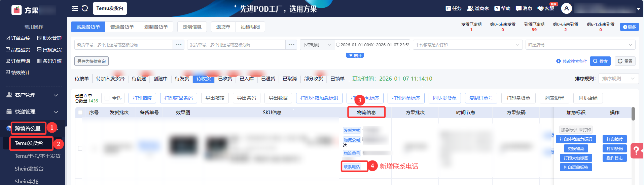
Task: Switch to the 紧急备货单 tab
Action: coord(88,27)
